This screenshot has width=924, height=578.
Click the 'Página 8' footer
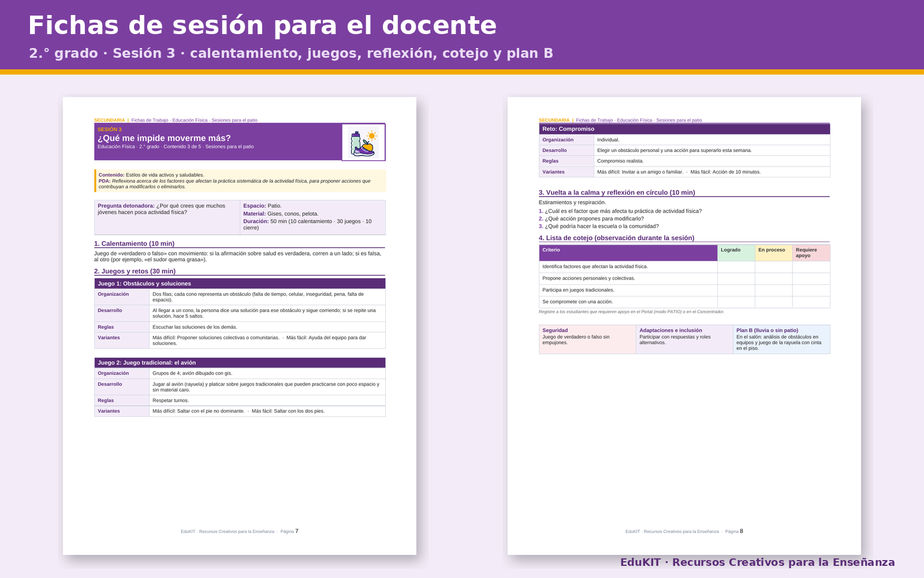tap(734, 531)
